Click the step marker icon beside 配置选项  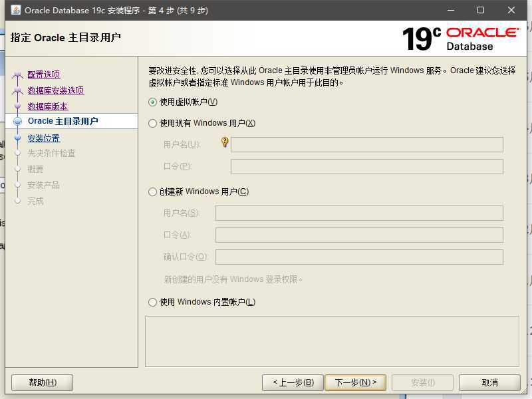point(18,74)
